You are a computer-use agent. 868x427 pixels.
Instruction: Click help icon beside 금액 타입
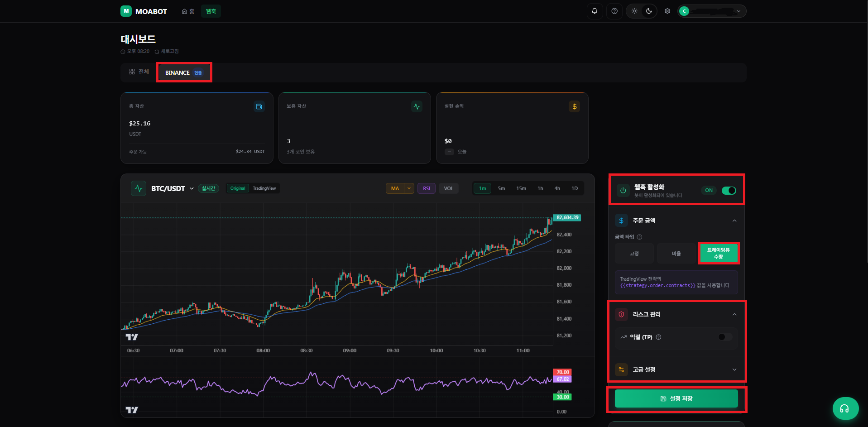tap(639, 237)
